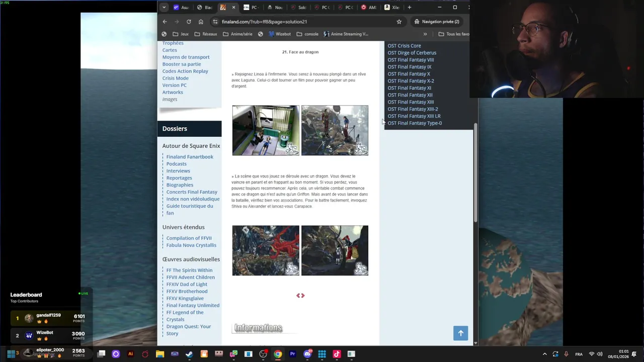Open Discord from the taskbar
The image size is (644, 362).
pos(307,354)
